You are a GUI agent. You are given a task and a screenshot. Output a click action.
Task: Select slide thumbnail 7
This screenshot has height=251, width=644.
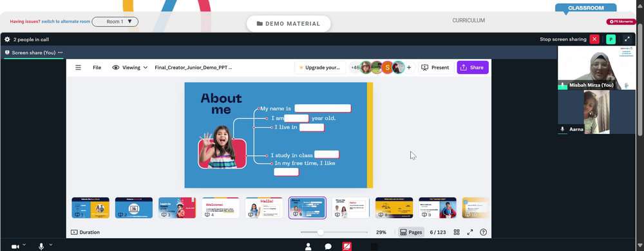pos(351,207)
